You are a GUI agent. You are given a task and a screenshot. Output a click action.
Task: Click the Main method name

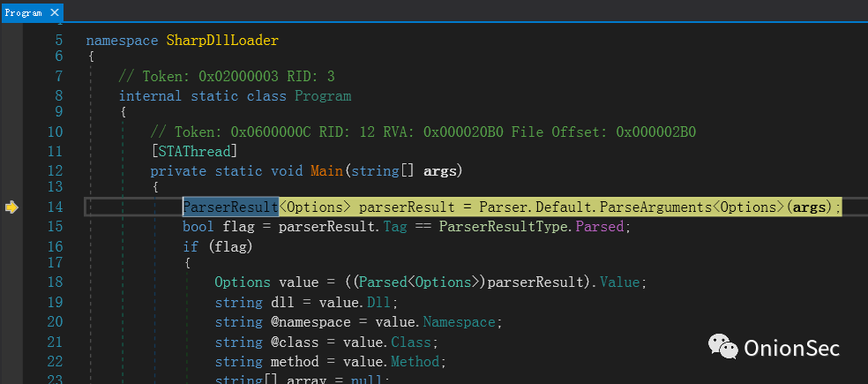coord(326,170)
